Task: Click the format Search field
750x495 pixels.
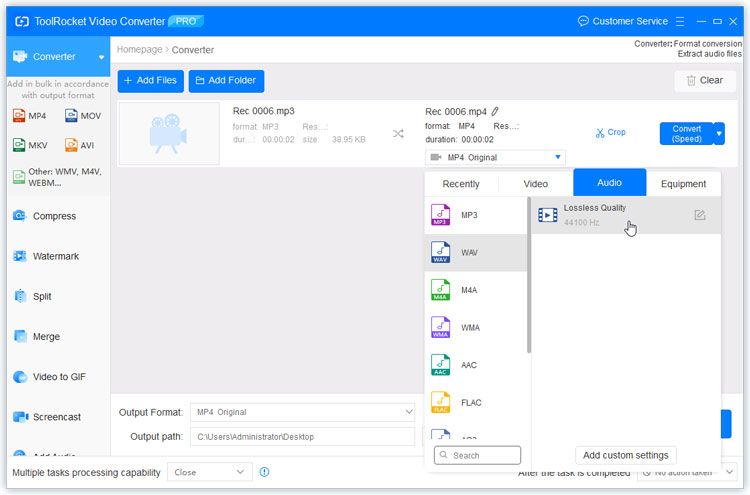Action: [477, 455]
